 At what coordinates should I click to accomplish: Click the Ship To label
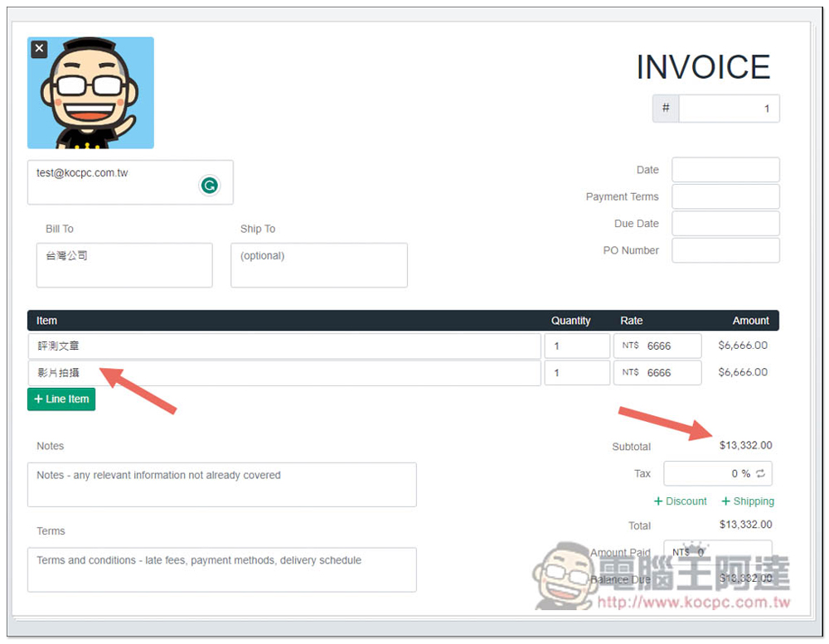(258, 229)
